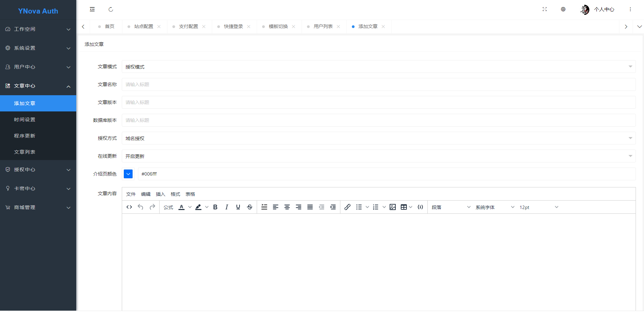Expand the 用户中心 sidebar section
644x312 pixels.
tap(38, 67)
